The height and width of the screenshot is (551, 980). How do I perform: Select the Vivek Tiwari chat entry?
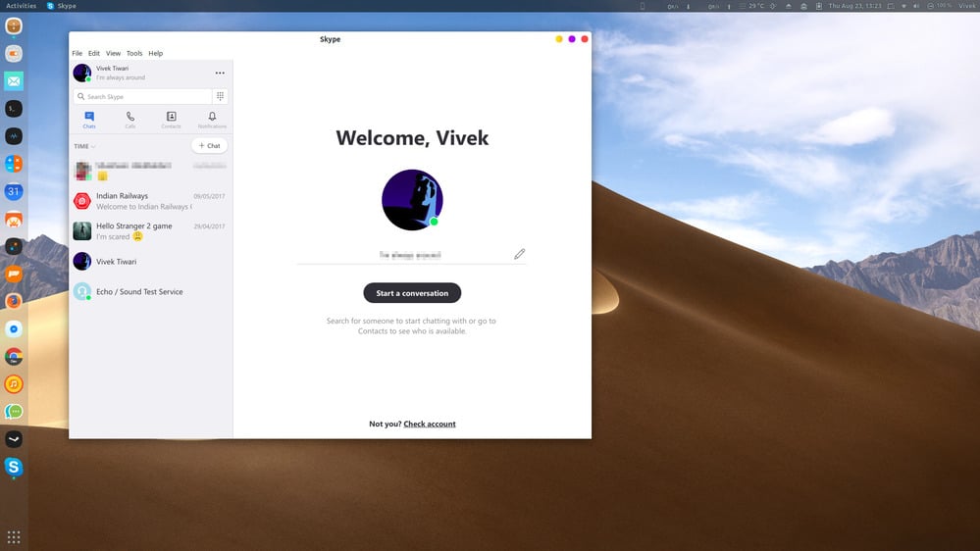(x=150, y=261)
